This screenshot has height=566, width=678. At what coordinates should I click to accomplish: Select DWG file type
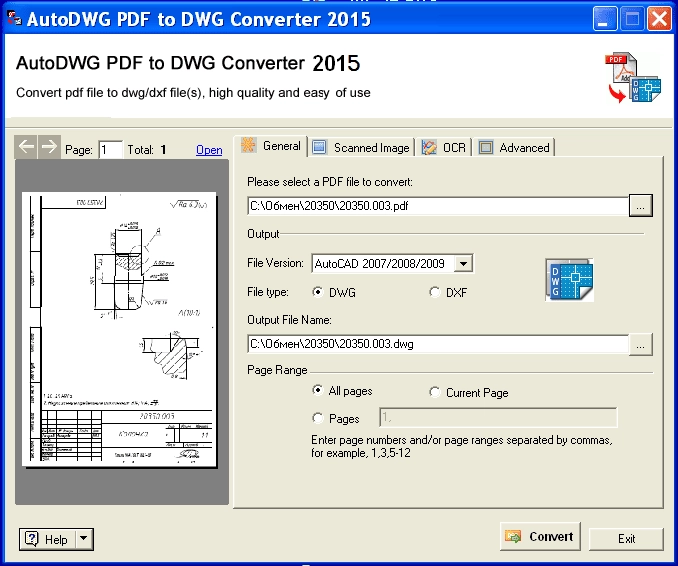coord(318,292)
